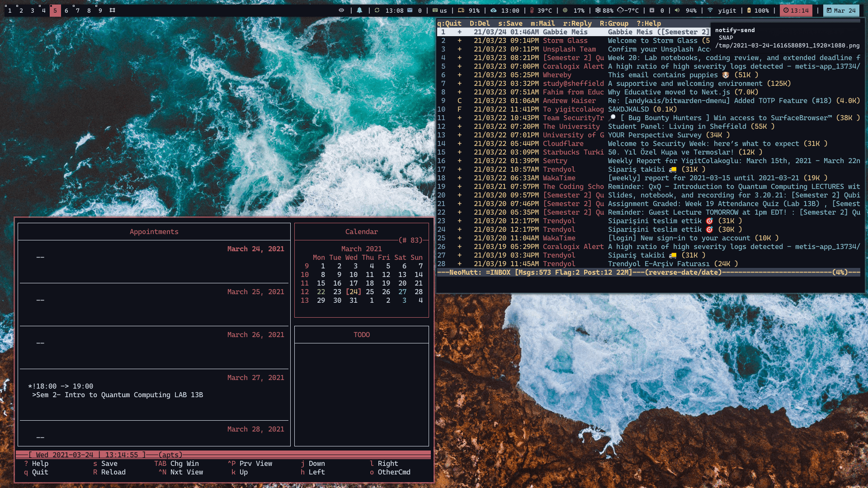Click the thermometer icon showing 39°C
868x488 pixels.
[532, 10]
